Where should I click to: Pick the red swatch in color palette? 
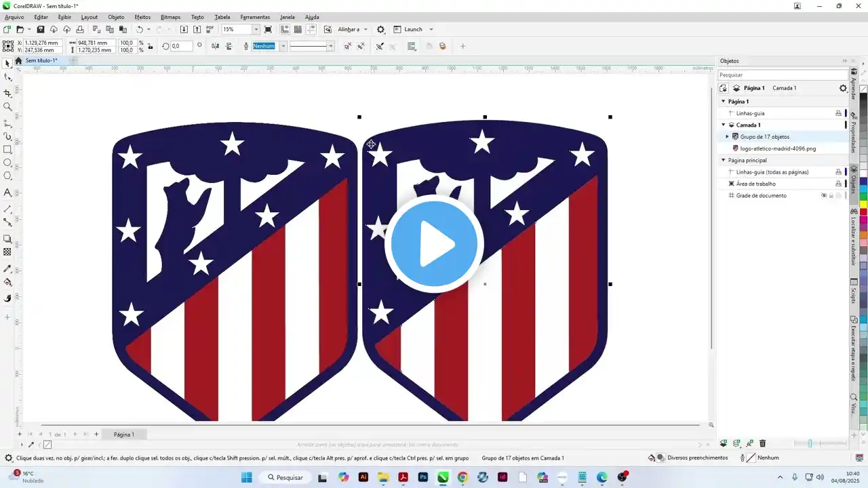pyautogui.click(x=864, y=212)
